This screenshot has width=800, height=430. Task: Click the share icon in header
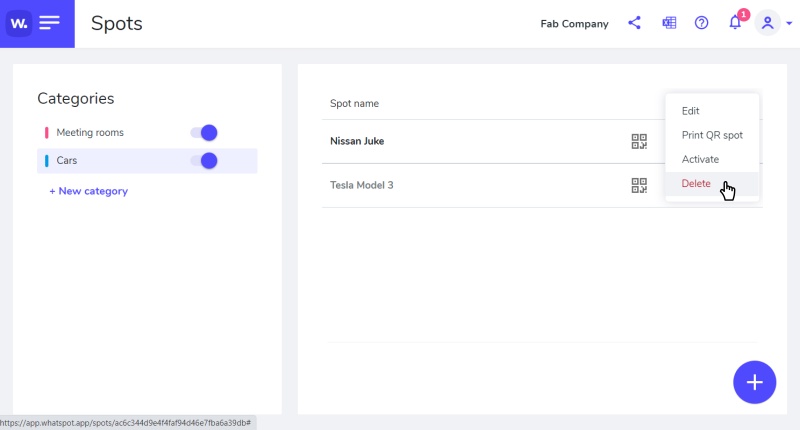(634, 23)
